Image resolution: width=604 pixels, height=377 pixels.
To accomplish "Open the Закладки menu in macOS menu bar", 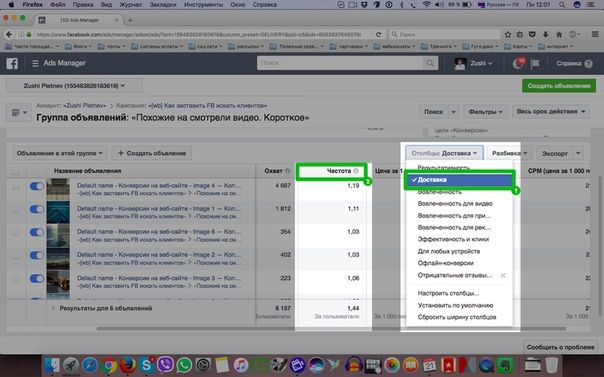I will pos(164,5).
